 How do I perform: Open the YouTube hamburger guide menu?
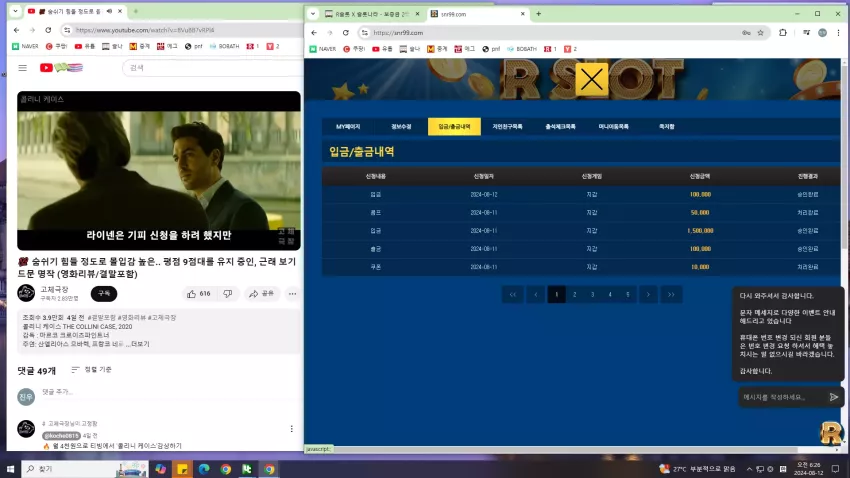tap(22, 68)
